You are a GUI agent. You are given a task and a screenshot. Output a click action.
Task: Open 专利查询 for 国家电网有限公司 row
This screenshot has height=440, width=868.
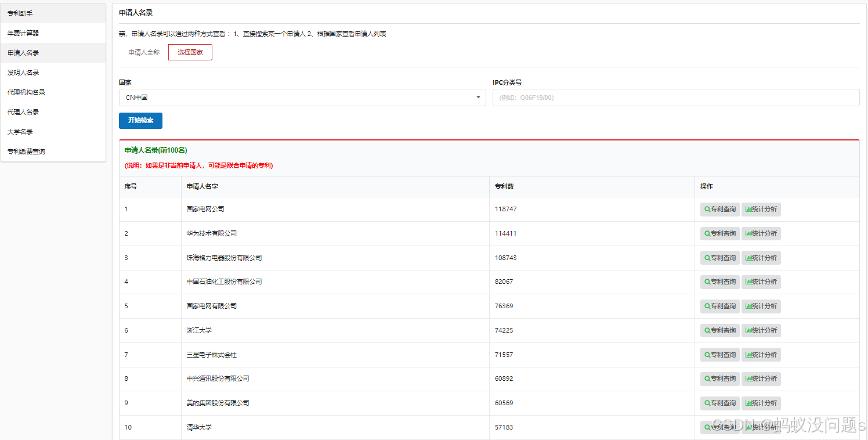[x=719, y=306]
